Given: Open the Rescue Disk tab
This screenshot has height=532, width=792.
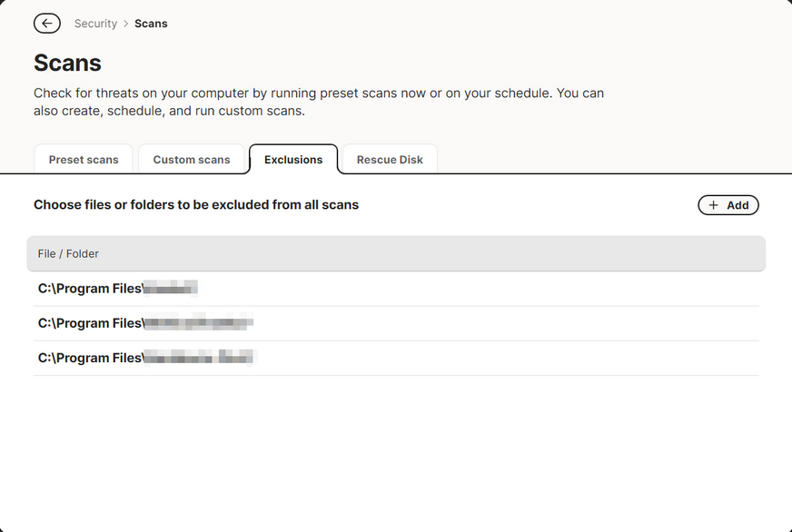Looking at the screenshot, I should 390,160.
